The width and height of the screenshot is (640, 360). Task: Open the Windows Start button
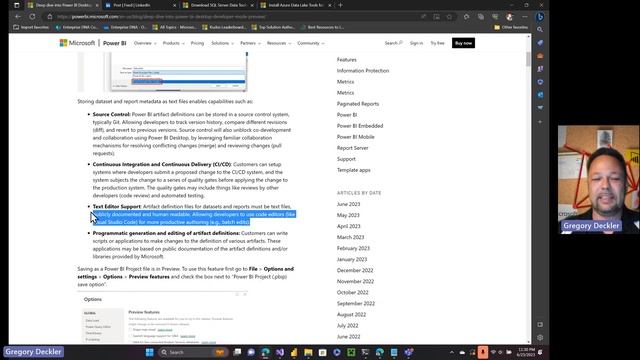(x=149, y=352)
